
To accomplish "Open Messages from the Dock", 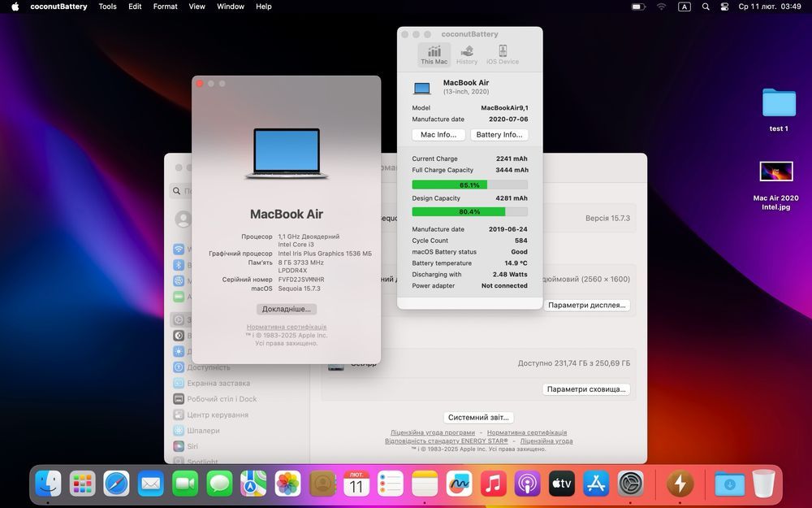I will point(219,484).
